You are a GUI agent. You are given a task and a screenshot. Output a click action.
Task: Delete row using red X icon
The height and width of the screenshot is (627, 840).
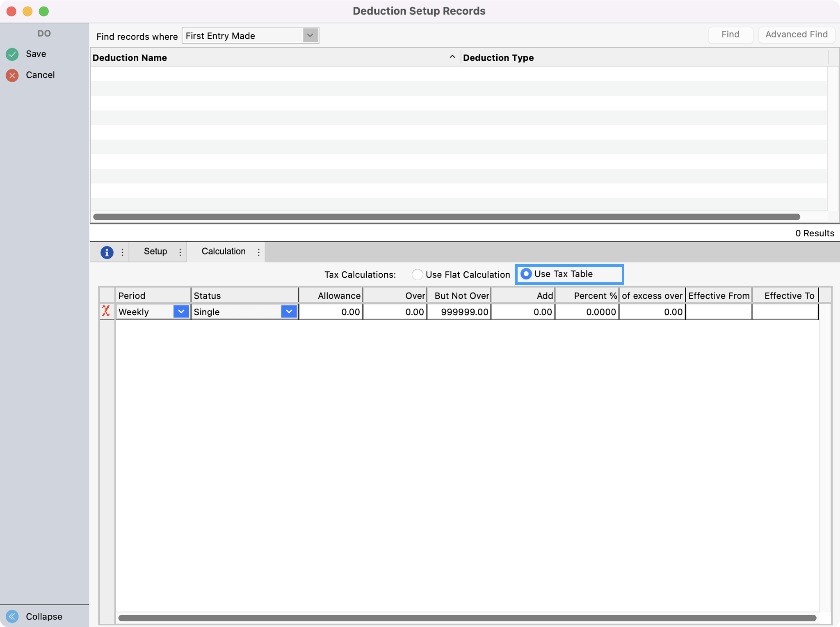[x=106, y=311]
